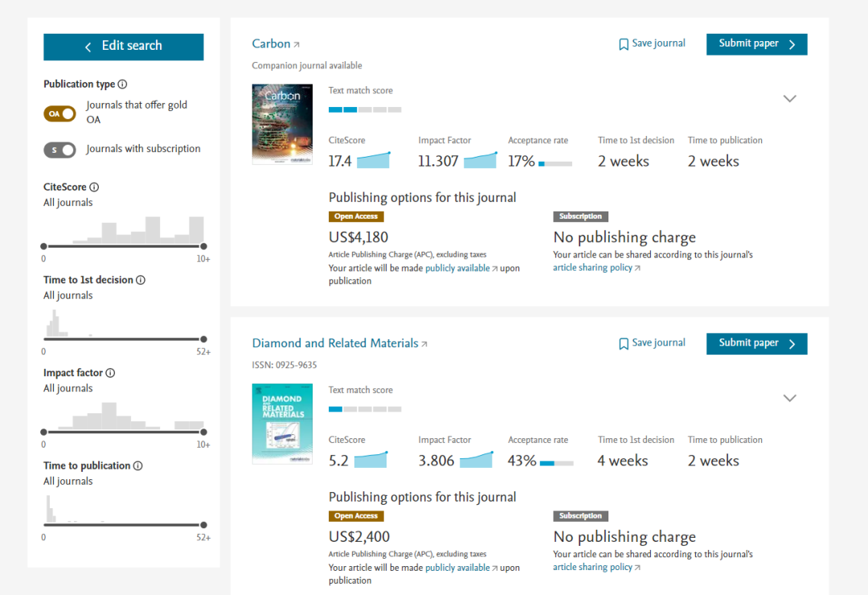Click the bookmark icon for Carbon journal
Screen dimensions: 868x595
(x=624, y=44)
